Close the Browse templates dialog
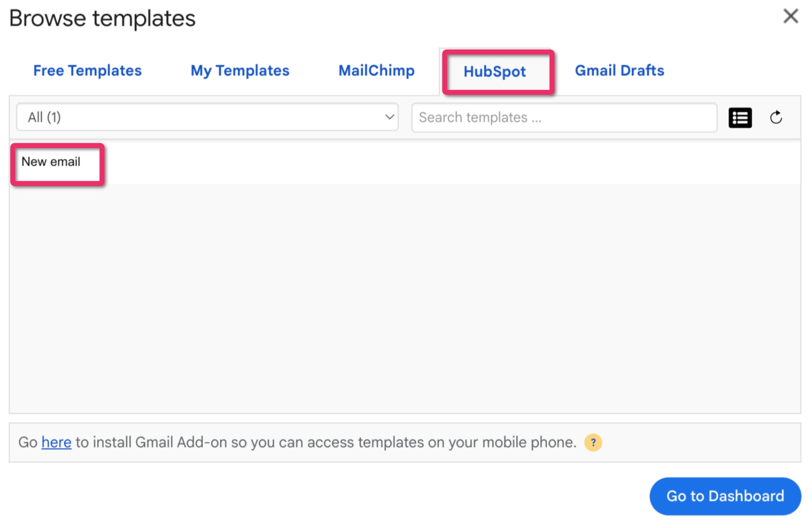This screenshot has width=812, height=528. tap(790, 16)
